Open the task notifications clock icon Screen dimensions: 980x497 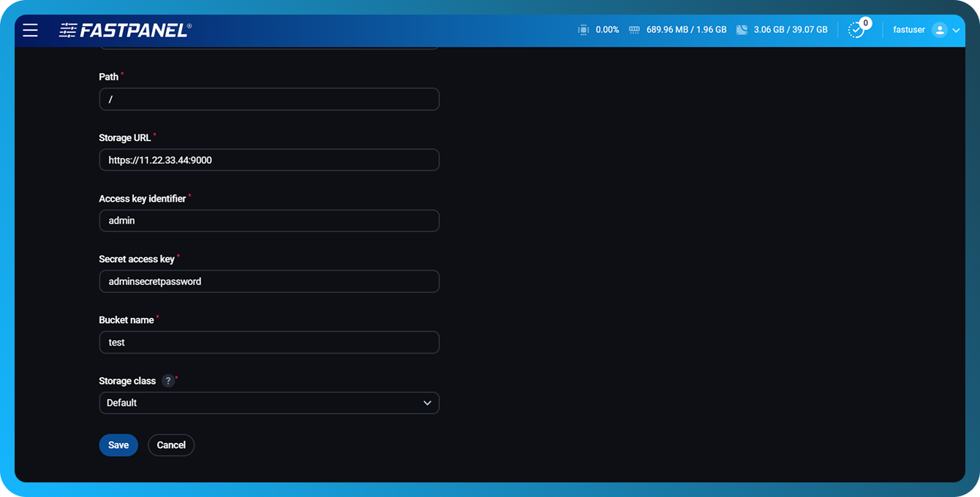pyautogui.click(x=856, y=31)
